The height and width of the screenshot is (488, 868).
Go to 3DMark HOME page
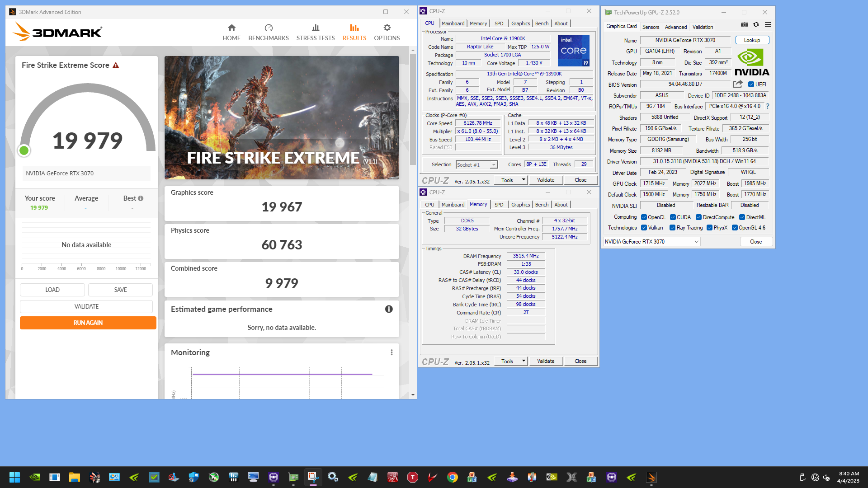click(x=231, y=33)
